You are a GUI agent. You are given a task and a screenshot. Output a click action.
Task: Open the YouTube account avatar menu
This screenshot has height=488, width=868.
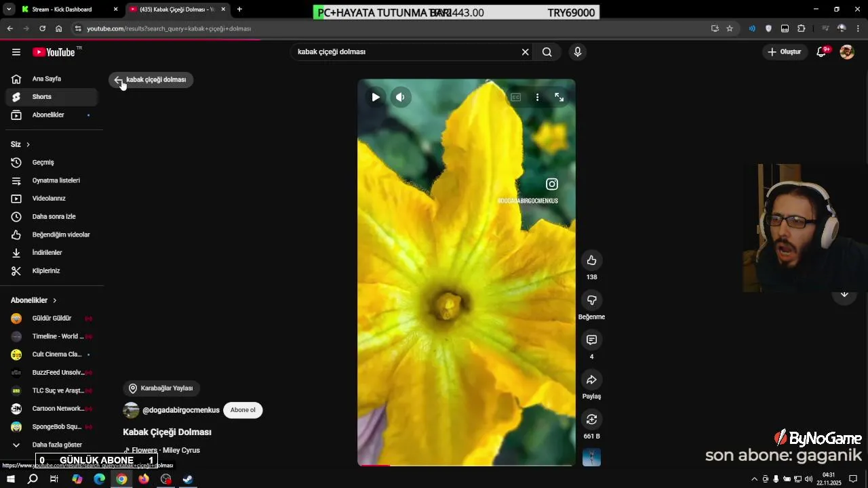click(x=847, y=52)
